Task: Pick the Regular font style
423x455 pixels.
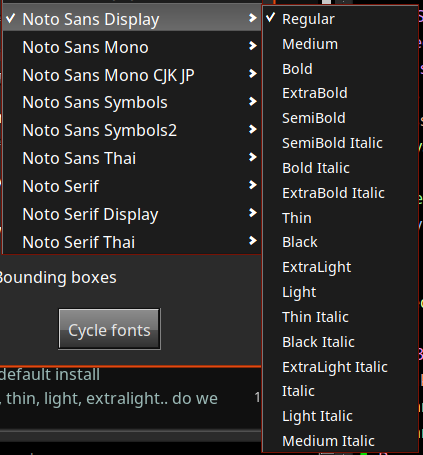Action: click(x=340, y=19)
